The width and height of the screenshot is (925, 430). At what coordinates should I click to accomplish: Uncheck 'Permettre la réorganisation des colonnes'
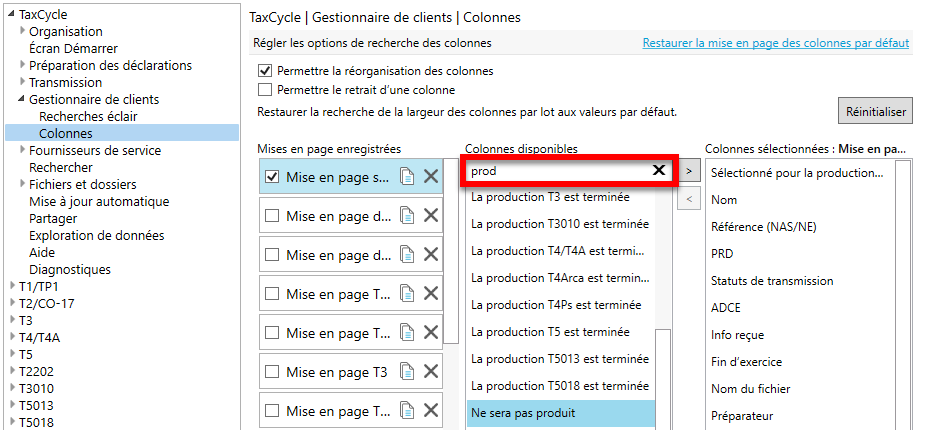coord(265,71)
